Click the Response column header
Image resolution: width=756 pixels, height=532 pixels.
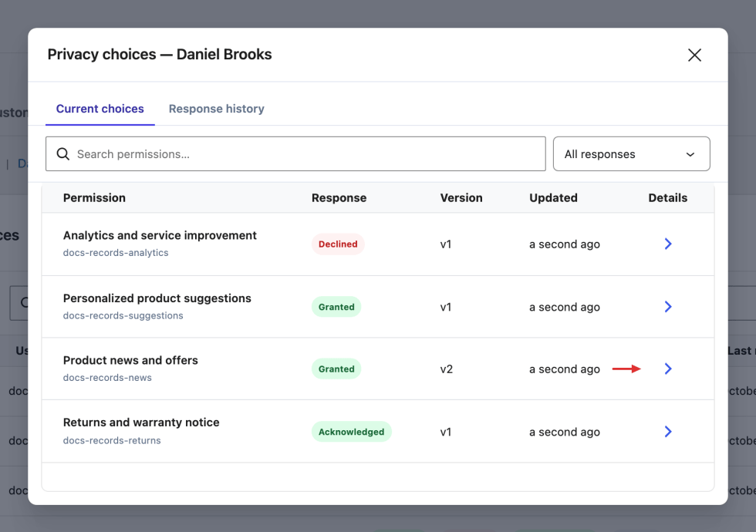click(x=339, y=197)
